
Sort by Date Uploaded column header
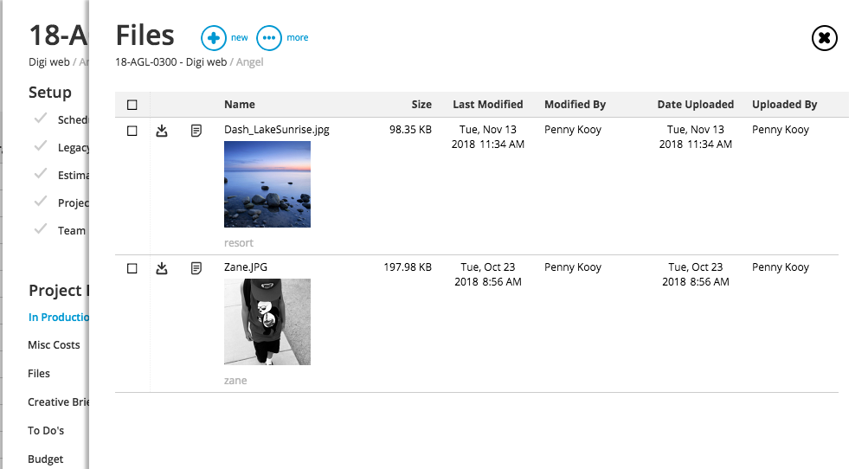[x=695, y=105]
